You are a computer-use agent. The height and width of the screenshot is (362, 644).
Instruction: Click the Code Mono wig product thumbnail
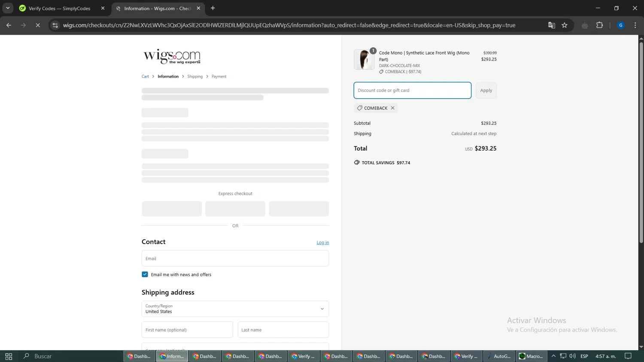(x=364, y=59)
